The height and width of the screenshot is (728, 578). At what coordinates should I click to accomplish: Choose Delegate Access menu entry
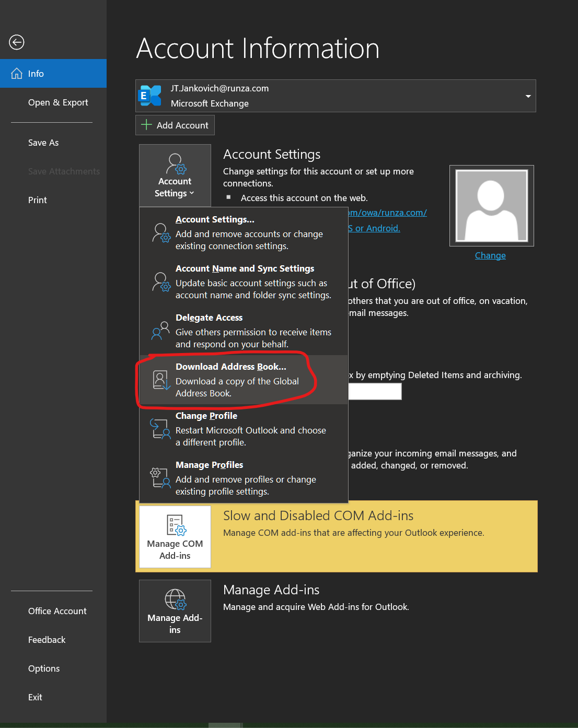pyautogui.click(x=244, y=331)
